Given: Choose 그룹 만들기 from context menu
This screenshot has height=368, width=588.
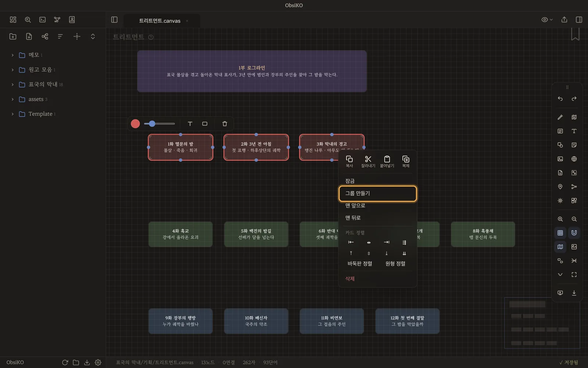Looking at the screenshot, I should pyautogui.click(x=378, y=194).
